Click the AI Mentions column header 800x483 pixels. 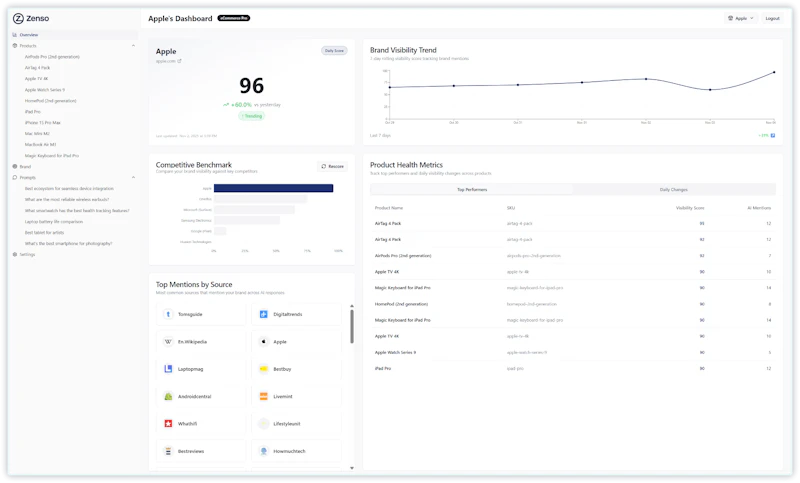pos(759,208)
